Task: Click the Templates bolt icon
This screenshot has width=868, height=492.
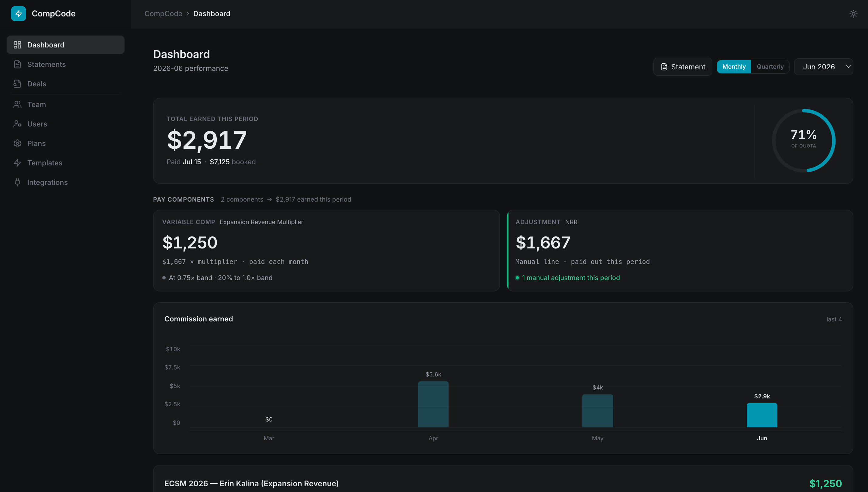Action: point(17,163)
